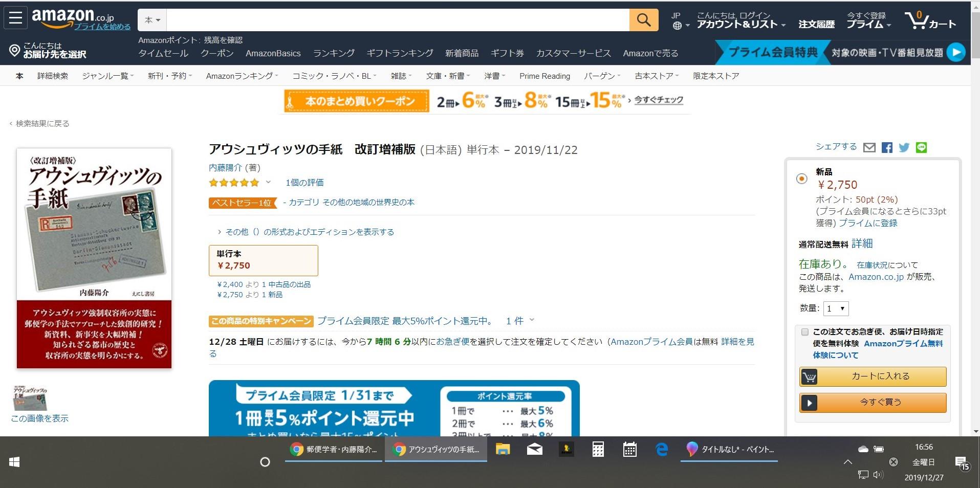Image resolution: width=980 pixels, height=488 pixels.
Task: Select the 新品 radio button
Action: [801, 179]
